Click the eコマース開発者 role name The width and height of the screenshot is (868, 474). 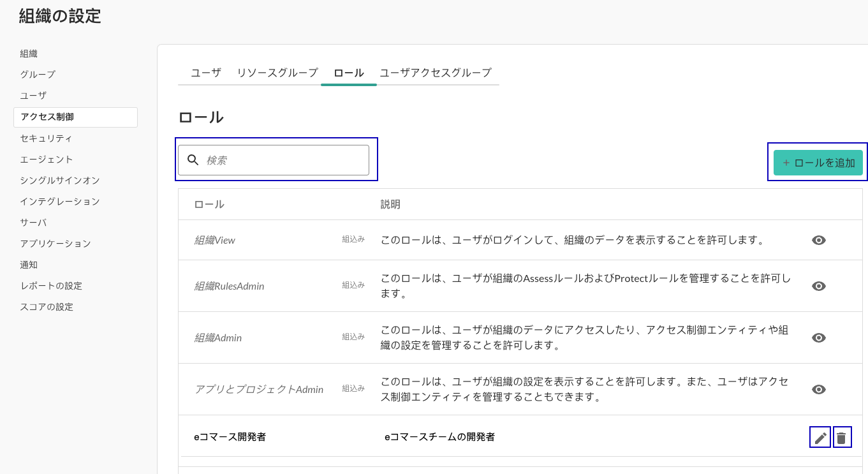230,437
